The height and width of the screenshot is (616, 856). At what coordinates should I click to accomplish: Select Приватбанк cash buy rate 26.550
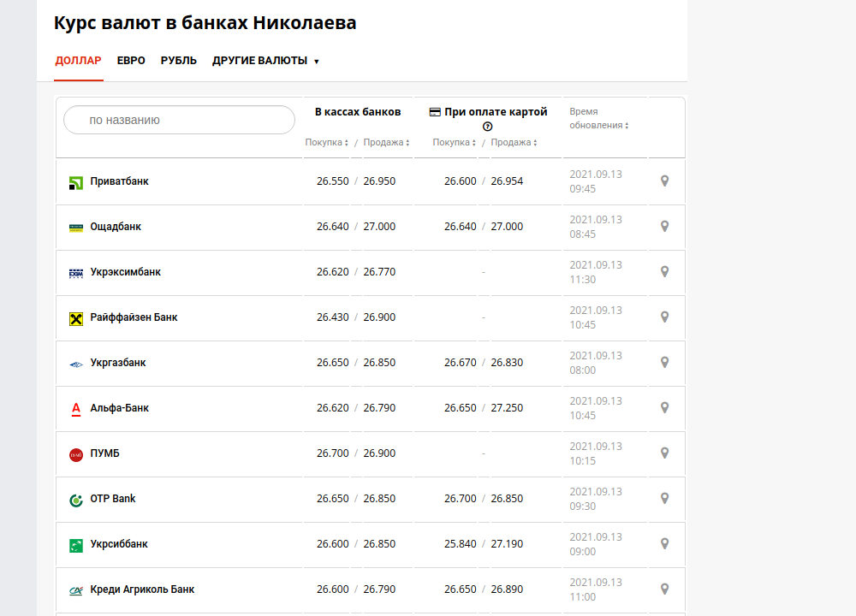(x=332, y=181)
